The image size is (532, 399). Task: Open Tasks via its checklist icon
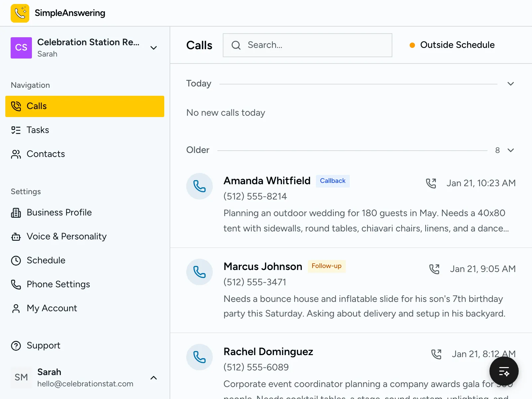coord(16,130)
